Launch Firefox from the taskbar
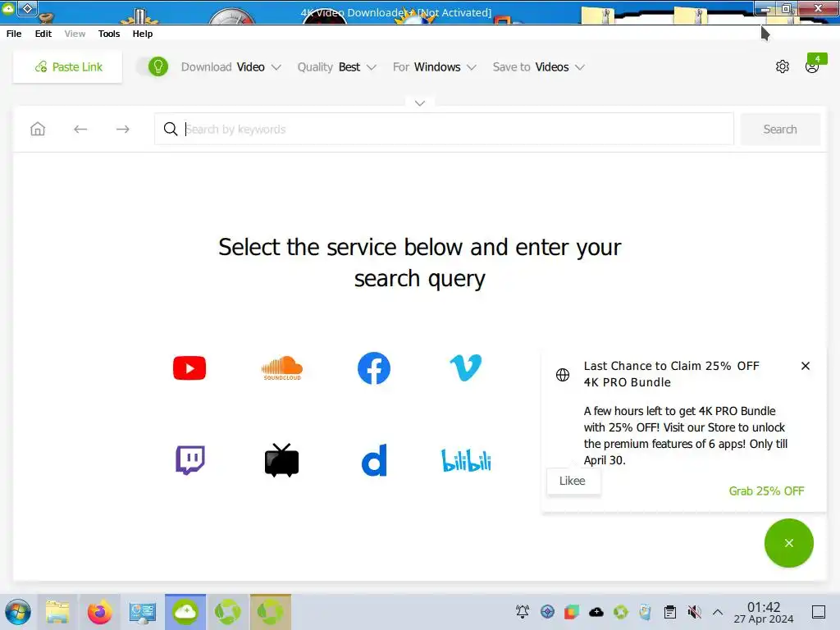Image resolution: width=840 pixels, height=630 pixels. (x=99, y=612)
